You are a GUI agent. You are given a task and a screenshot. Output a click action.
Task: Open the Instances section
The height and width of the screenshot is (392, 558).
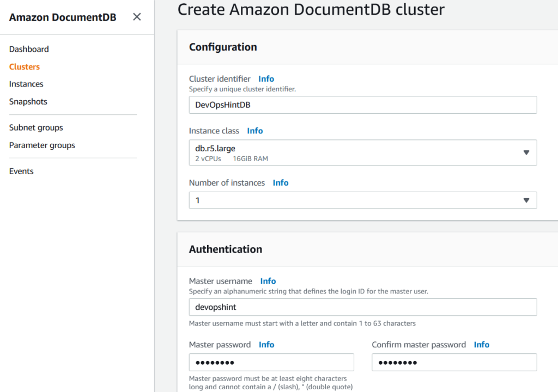pos(26,84)
